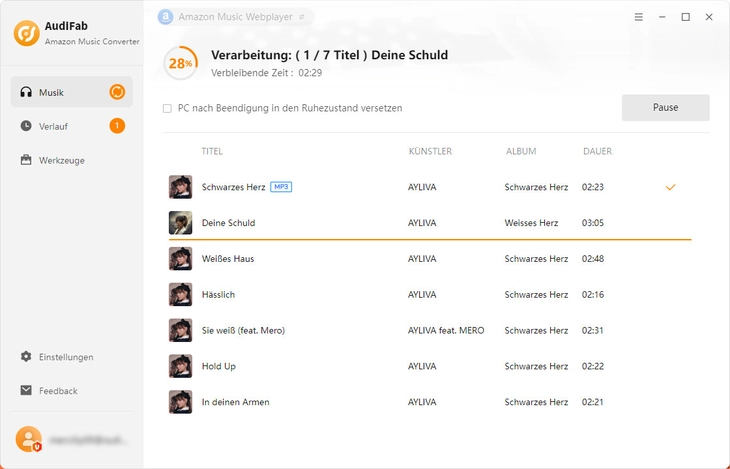
Task: Click the Schwarzes Herz track cover thumbnail
Action: coord(181,187)
